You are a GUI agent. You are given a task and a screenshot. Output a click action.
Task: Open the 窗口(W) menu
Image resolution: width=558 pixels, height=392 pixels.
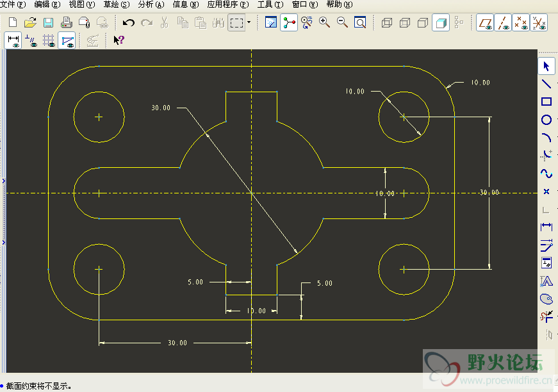click(x=305, y=4)
